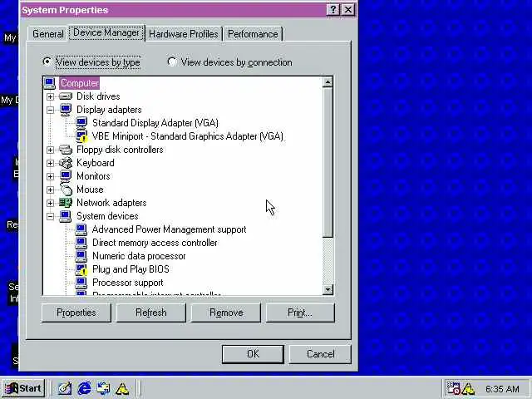Click the 6:35 AM taskbar clock
The height and width of the screenshot is (399, 532).
tap(502, 389)
